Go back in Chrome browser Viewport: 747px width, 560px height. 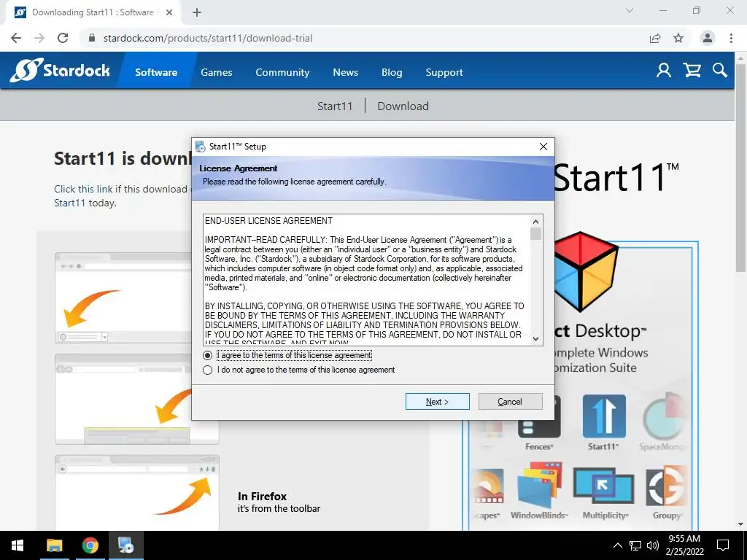16,38
